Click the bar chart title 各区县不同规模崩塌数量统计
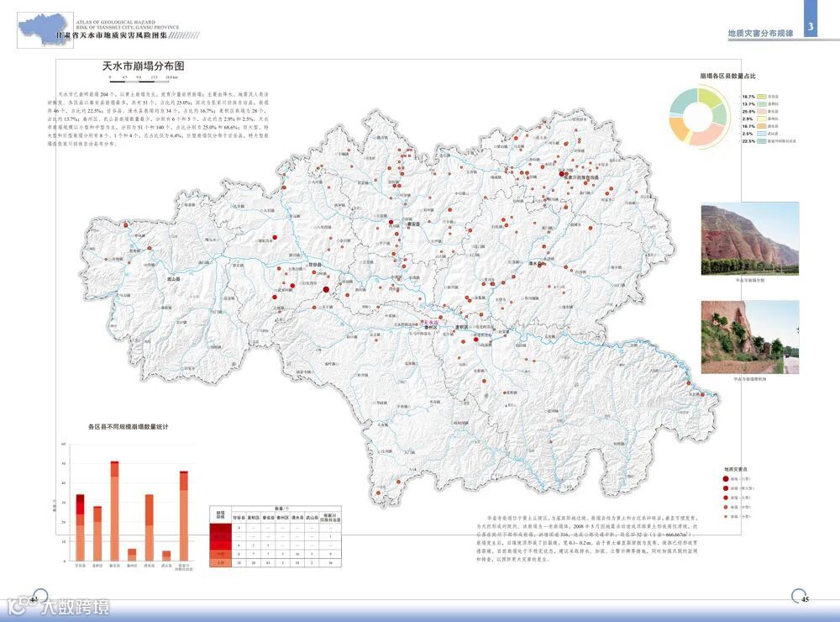The height and width of the screenshot is (622, 840). pyautogui.click(x=128, y=427)
